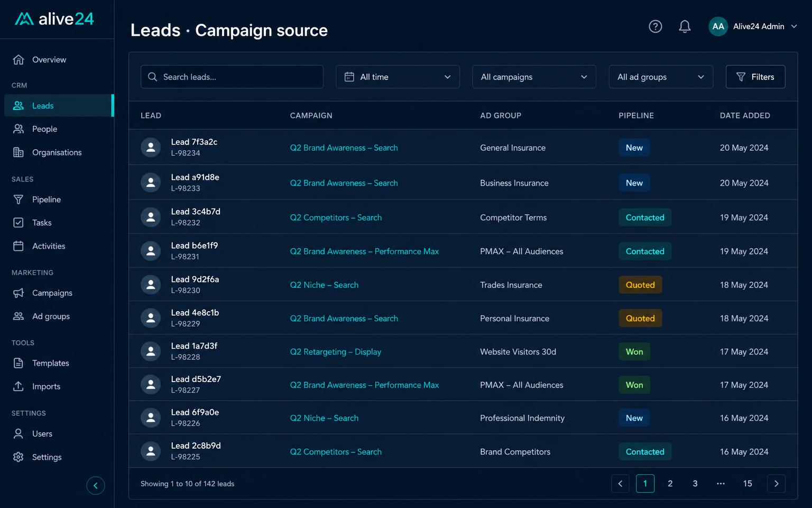This screenshot has width=812, height=508.
Task: Open the help question mark icon
Action: click(655, 26)
